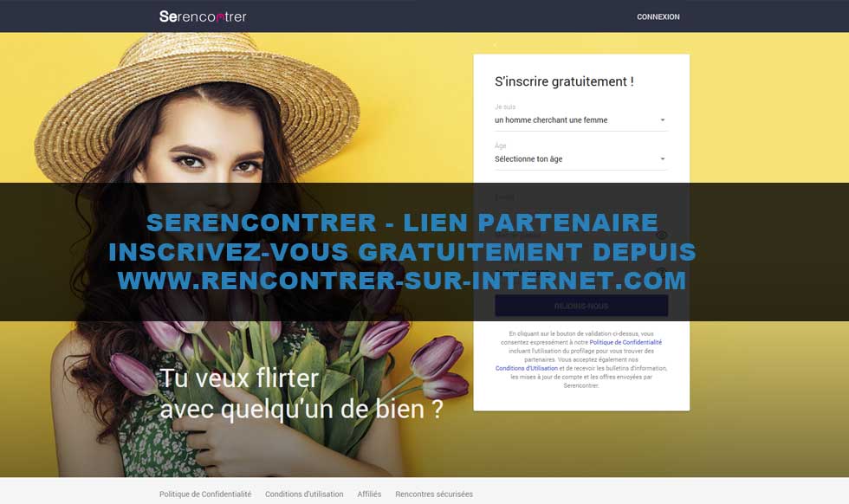Click the 'Serencontrer - Lien partenaire' banner line

coord(402,223)
